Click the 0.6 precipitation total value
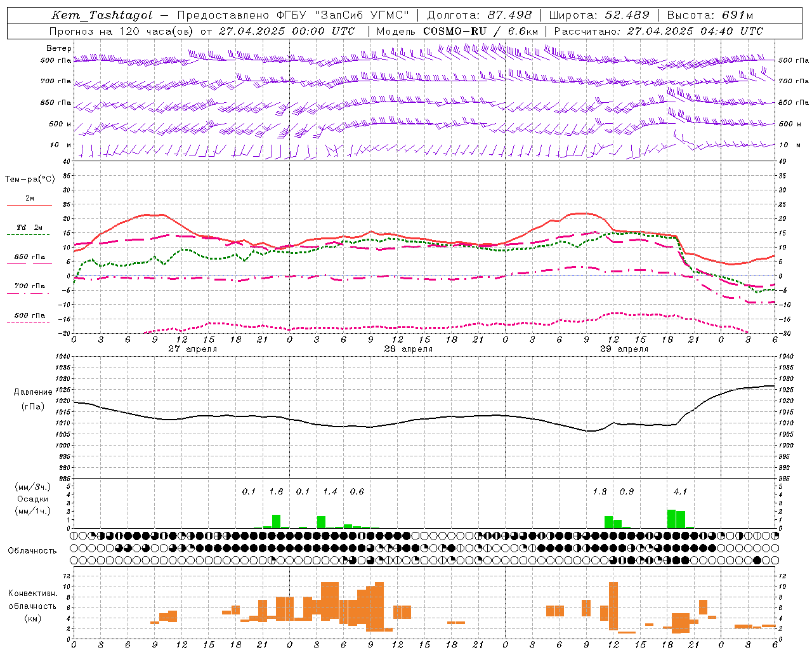This screenshot has width=812, height=650. 357,492
